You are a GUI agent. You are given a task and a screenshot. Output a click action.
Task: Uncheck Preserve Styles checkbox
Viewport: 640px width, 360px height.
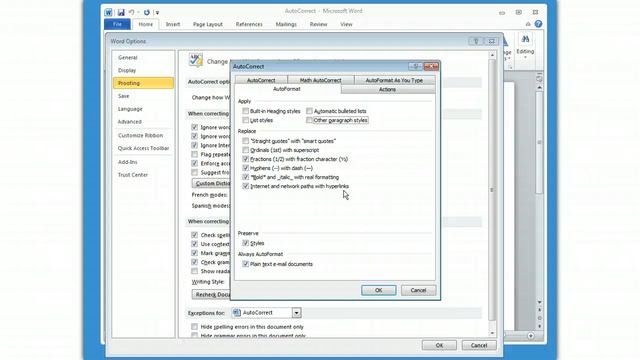[x=245, y=243]
